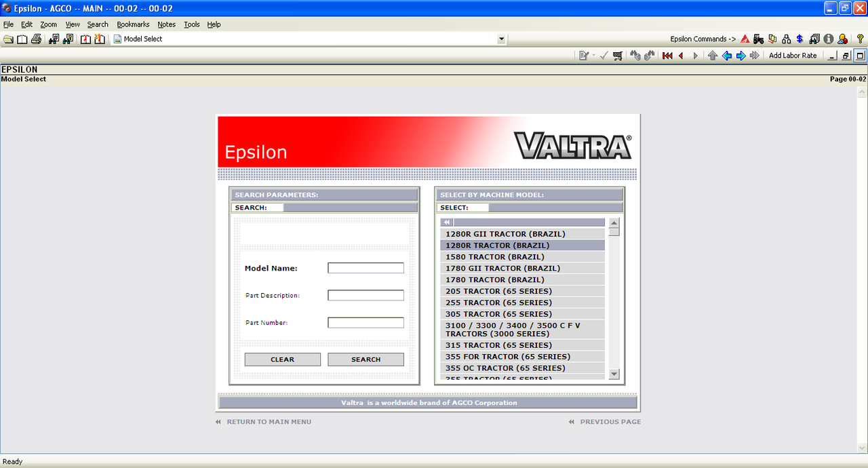868x468 pixels.
Task: Click the blue dollar sign icon
Action: pos(800,39)
